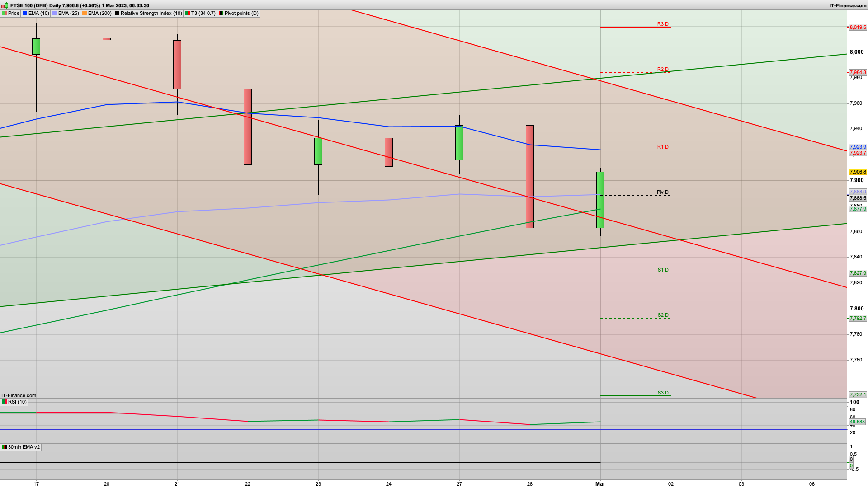Click the Mar date marker on time axis
868x488 pixels.
coord(600,484)
